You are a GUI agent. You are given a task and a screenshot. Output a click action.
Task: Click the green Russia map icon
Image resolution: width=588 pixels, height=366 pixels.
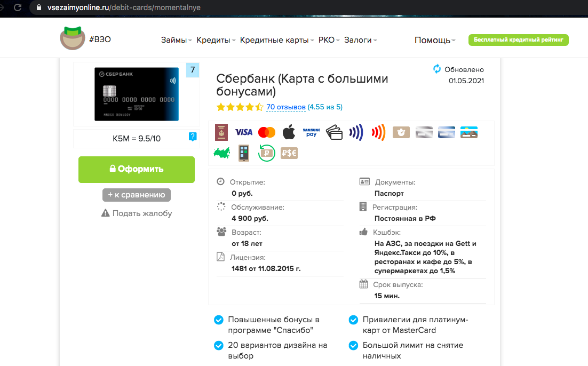coord(221,153)
